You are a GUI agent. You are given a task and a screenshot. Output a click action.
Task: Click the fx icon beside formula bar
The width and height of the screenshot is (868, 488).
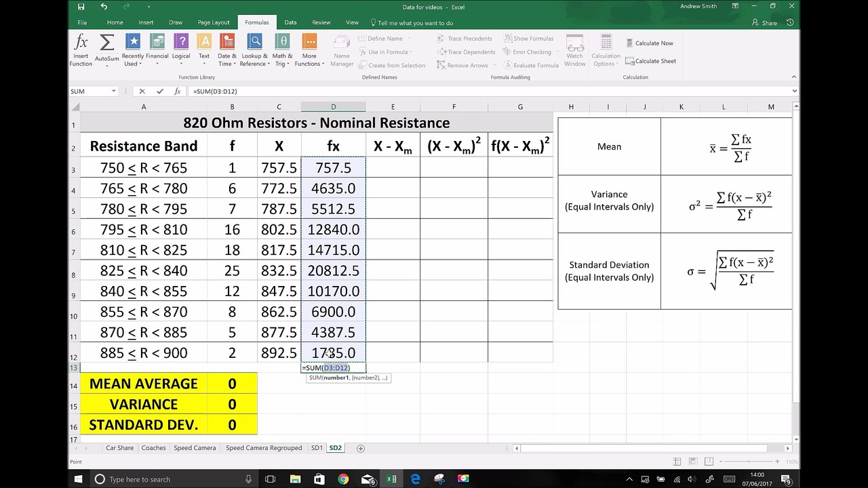tap(178, 91)
